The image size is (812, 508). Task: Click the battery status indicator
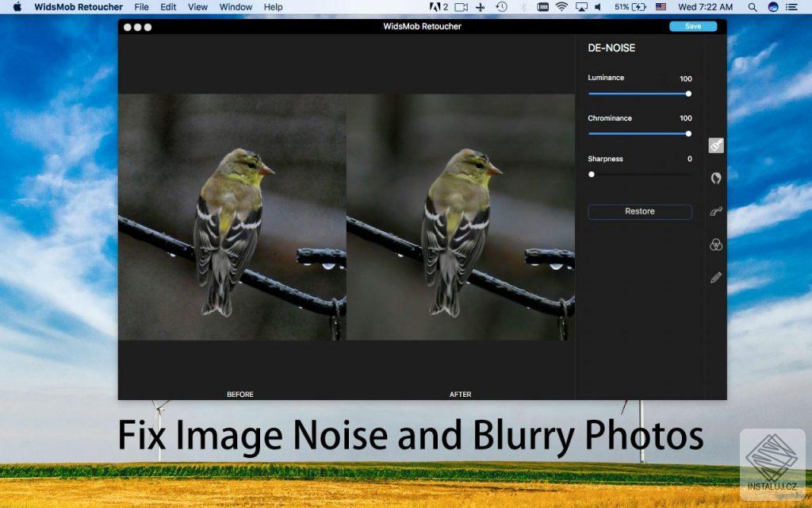point(630,6)
